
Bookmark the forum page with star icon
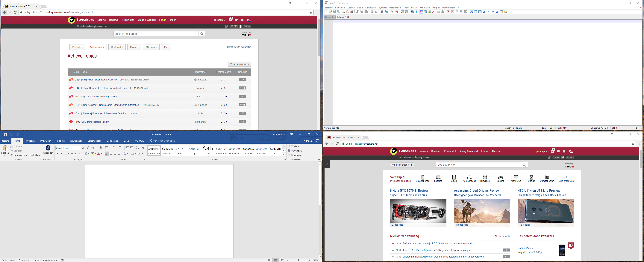(x=311, y=12)
